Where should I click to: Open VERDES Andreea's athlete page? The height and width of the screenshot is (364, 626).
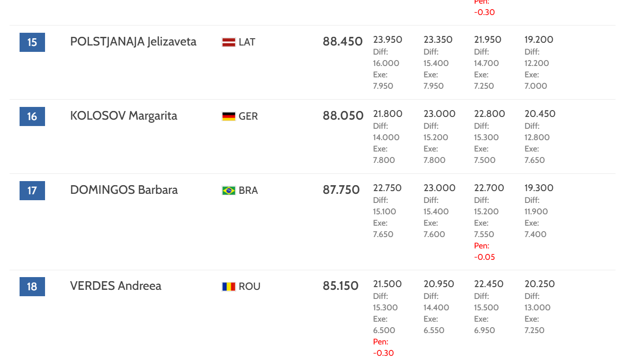116,286
